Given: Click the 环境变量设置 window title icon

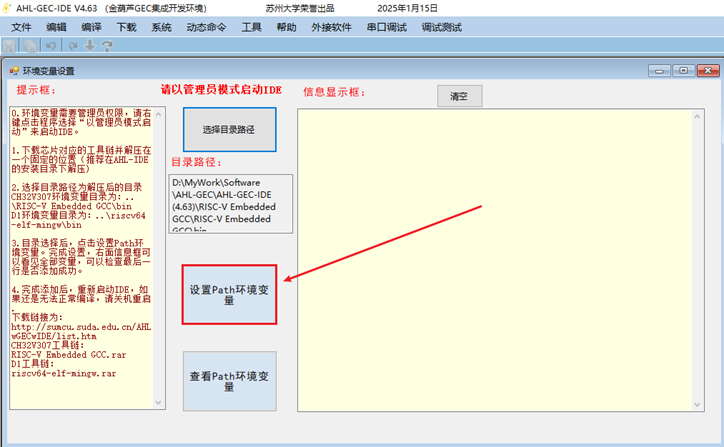Looking at the screenshot, I should tap(13, 71).
